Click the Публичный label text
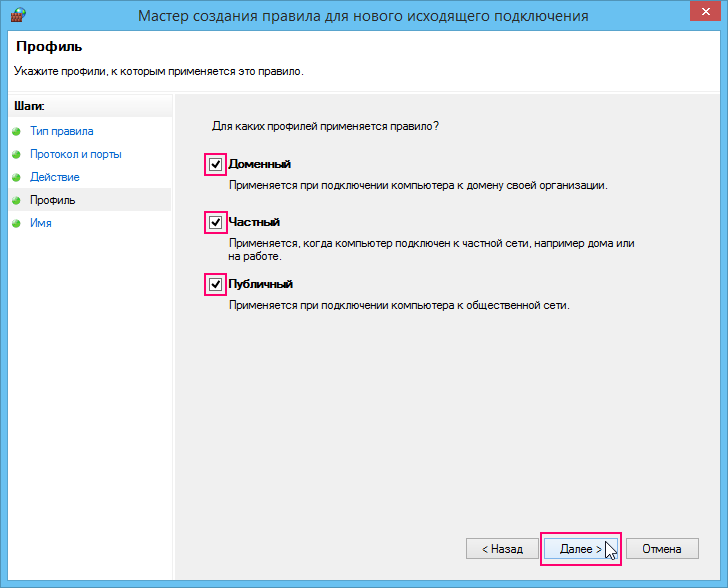The height and width of the screenshot is (588, 728). pyautogui.click(x=260, y=284)
